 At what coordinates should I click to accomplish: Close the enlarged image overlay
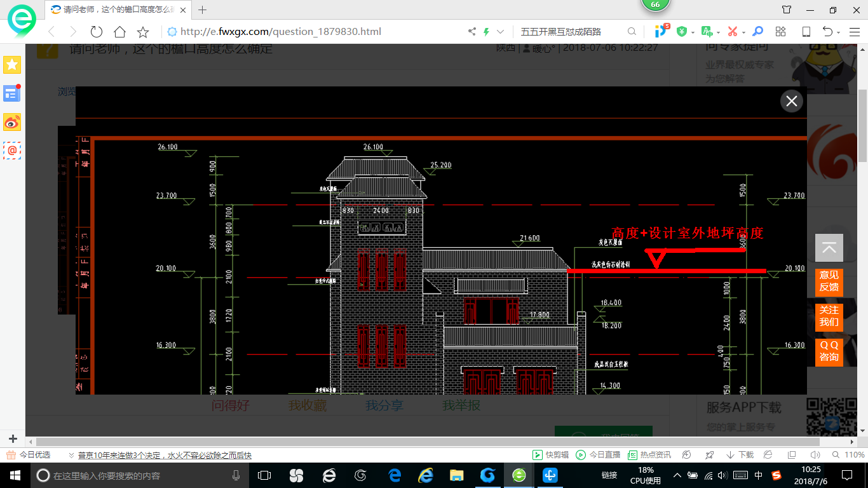coord(791,101)
